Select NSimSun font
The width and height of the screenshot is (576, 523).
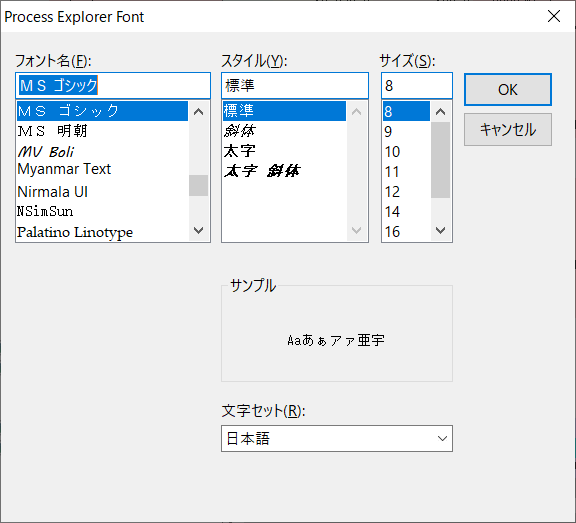(x=102, y=212)
